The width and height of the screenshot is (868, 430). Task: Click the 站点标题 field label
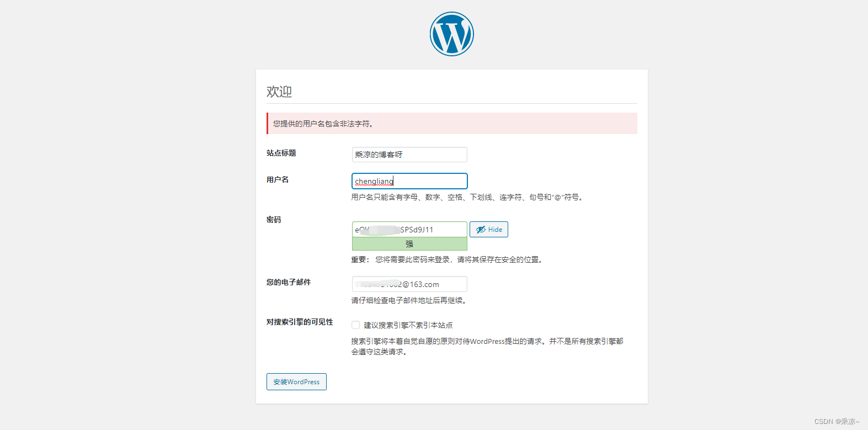(x=281, y=153)
